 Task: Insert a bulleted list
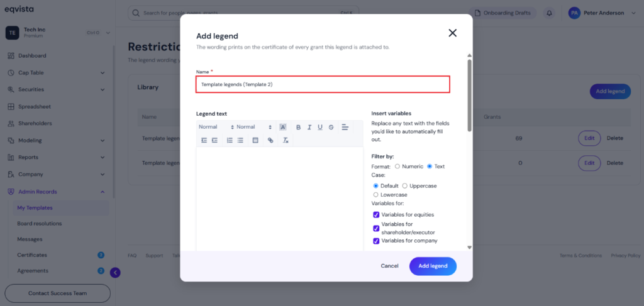240,140
